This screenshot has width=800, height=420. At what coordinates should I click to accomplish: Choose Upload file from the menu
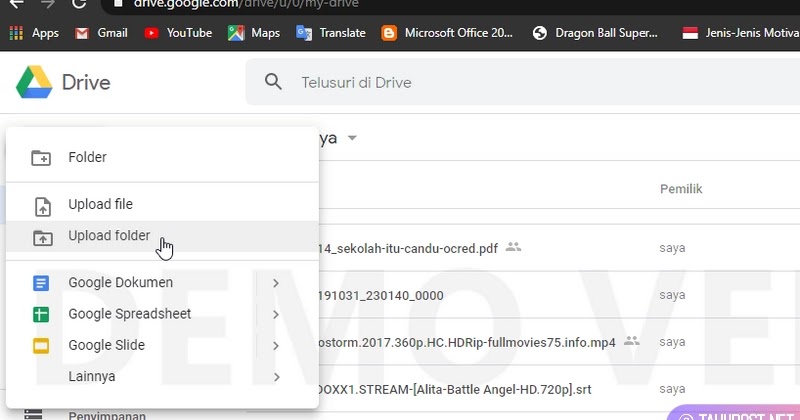click(162, 205)
